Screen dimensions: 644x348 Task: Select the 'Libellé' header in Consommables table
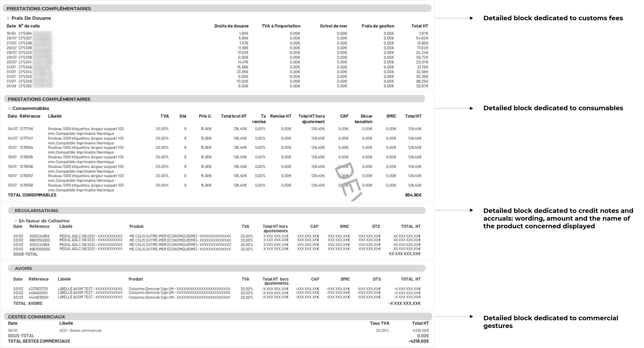(55, 116)
